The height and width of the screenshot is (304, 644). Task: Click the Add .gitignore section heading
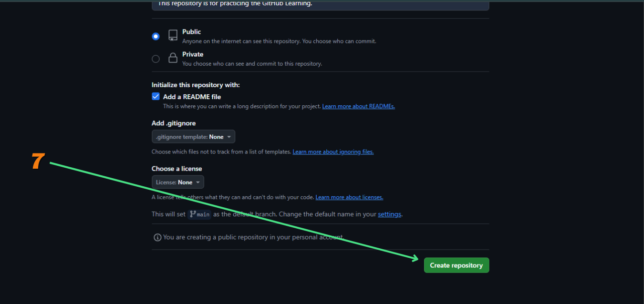(x=174, y=123)
